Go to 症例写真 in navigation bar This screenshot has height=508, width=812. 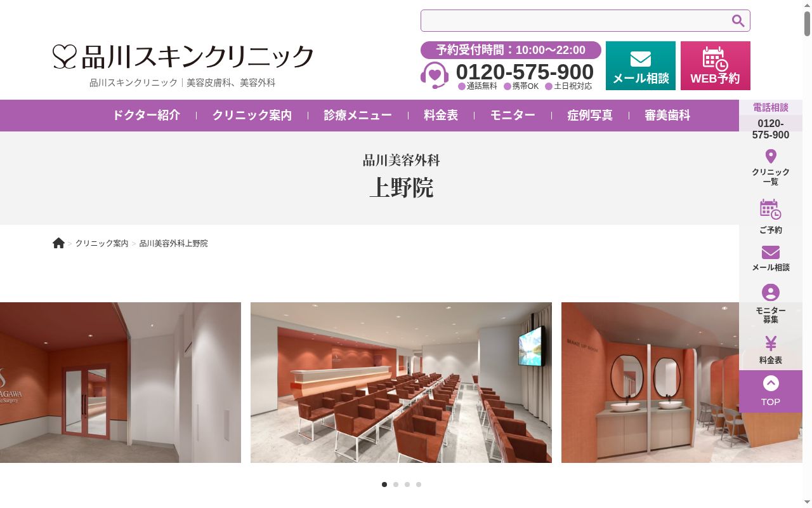pos(590,116)
